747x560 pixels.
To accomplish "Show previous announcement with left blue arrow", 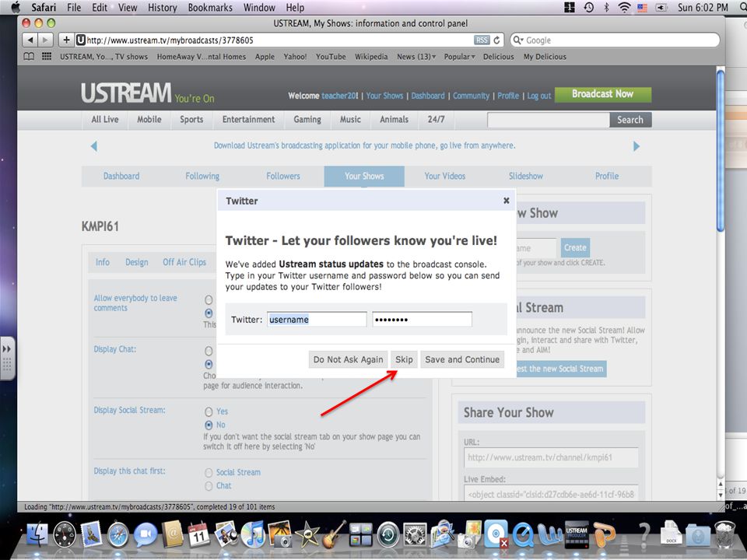I will tap(94, 146).
